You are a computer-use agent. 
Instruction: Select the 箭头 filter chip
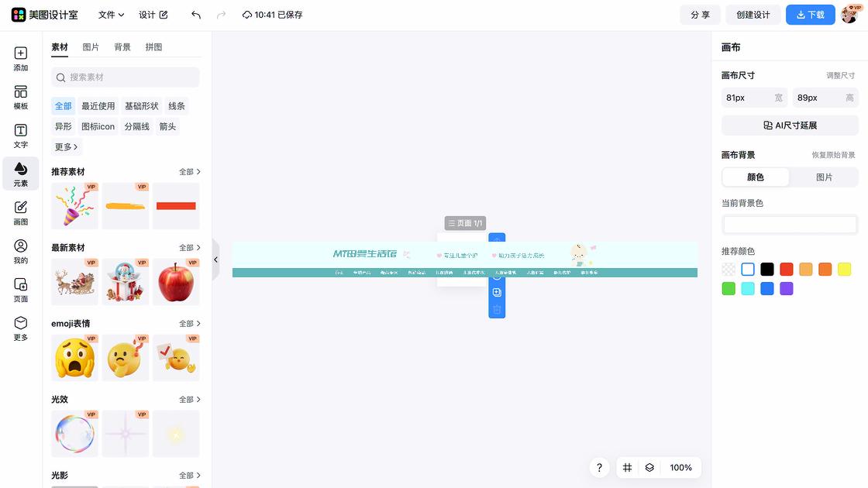point(167,126)
